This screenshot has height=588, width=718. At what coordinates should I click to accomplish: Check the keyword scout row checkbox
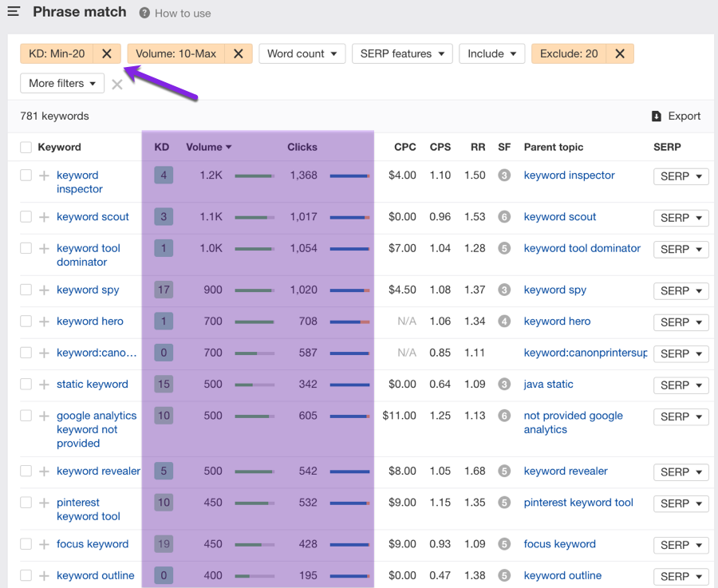coord(26,216)
